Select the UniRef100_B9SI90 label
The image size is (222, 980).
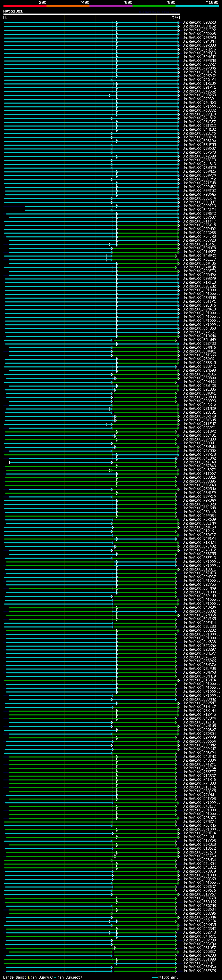coord(199,141)
